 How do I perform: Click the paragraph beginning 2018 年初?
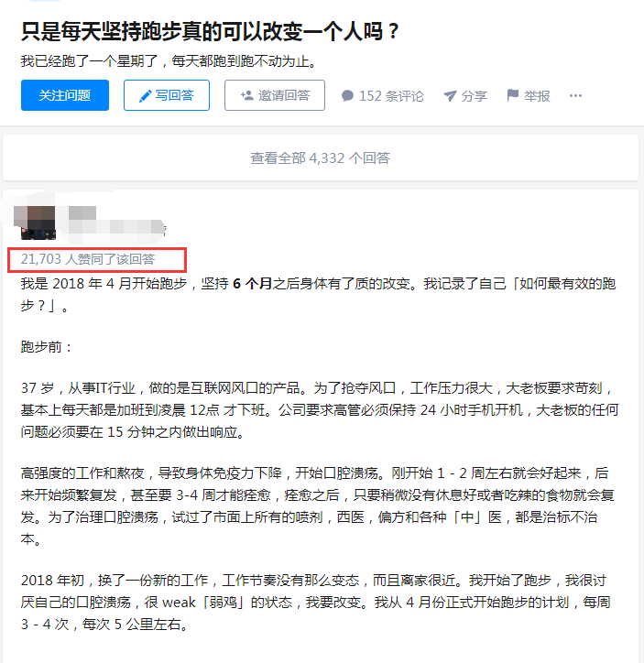315,603
